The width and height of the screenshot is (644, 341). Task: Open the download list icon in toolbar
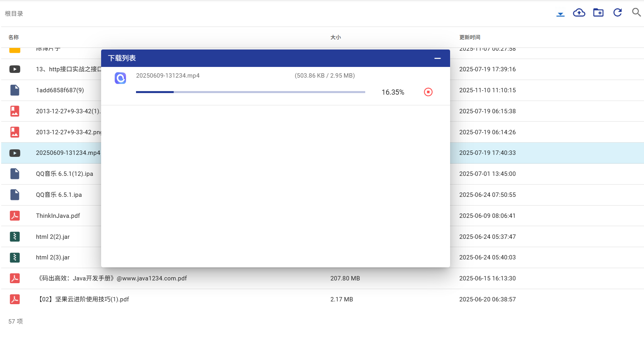pyautogui.click(x=560, y=13)
